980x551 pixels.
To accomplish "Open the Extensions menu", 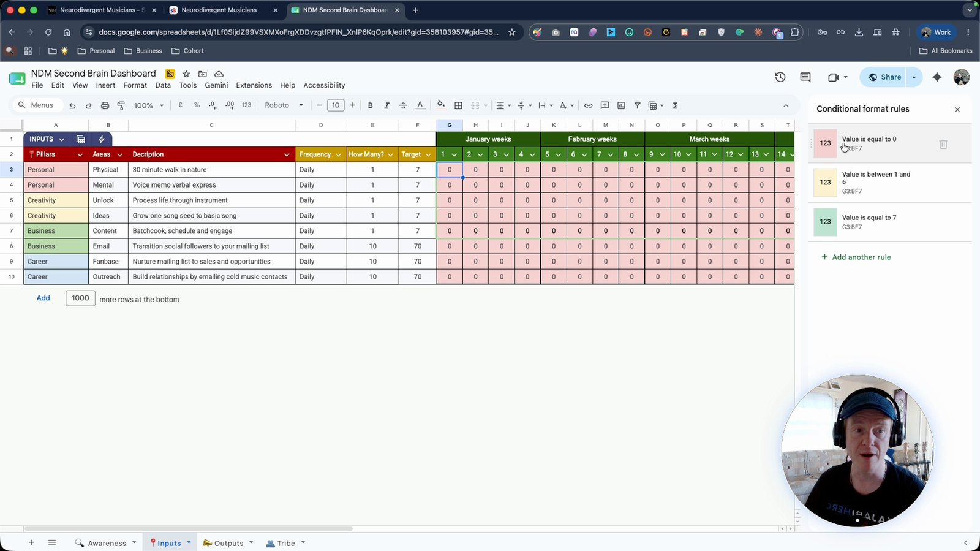I will click(254, 85).
